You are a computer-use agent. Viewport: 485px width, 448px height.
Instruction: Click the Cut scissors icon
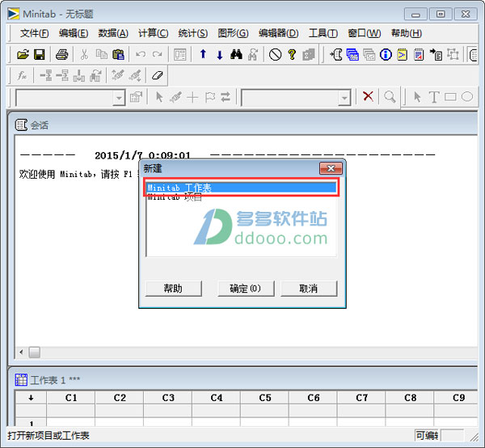tap(84, 54)
